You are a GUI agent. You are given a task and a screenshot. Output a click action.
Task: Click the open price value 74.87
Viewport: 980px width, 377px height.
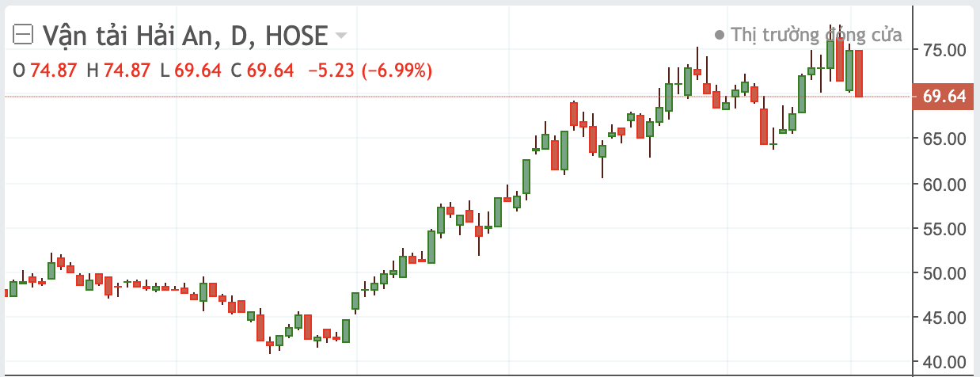pos(54,70)
